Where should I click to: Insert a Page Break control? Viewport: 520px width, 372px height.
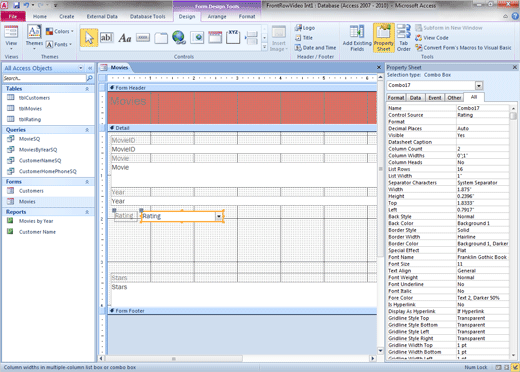tap(251, 38)
